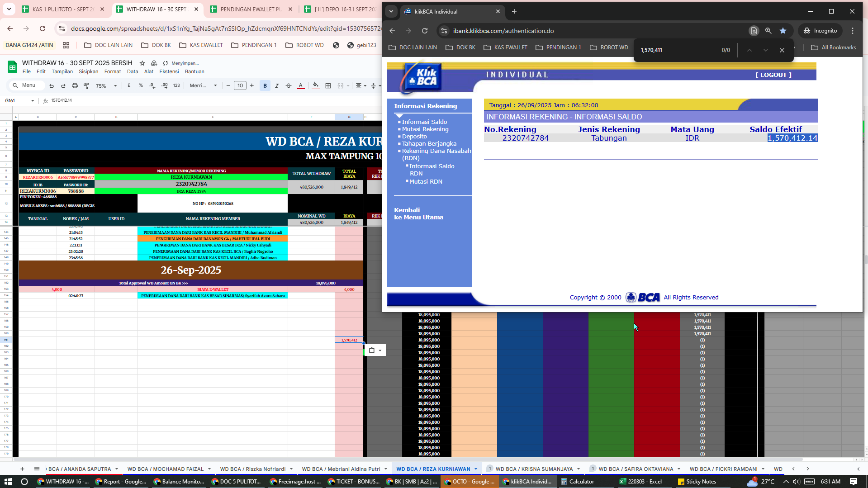The width and height of the screenshot is (868, 488).
Task: Star the WITHDRAW 16 - 30 SEPT document
Action: 142,63
